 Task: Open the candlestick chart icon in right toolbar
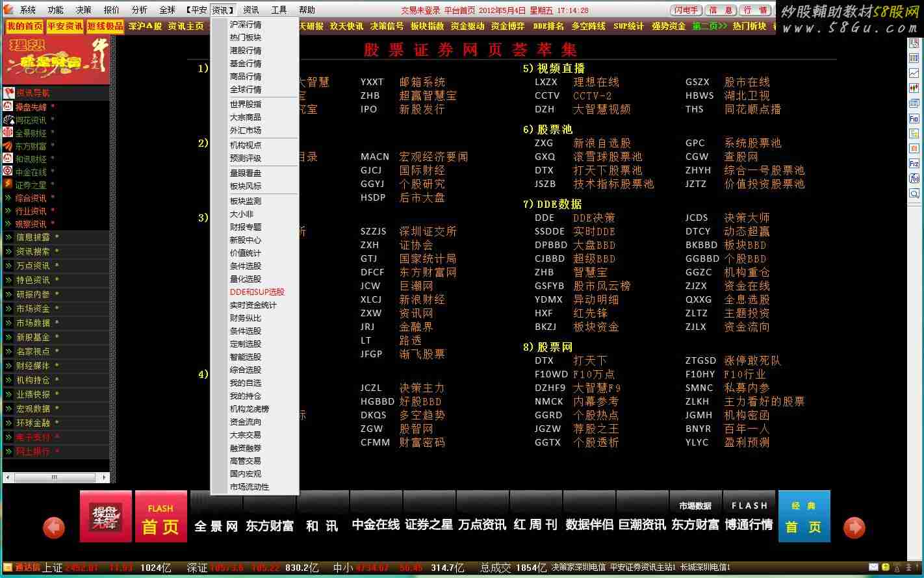[x=914, y=88]
